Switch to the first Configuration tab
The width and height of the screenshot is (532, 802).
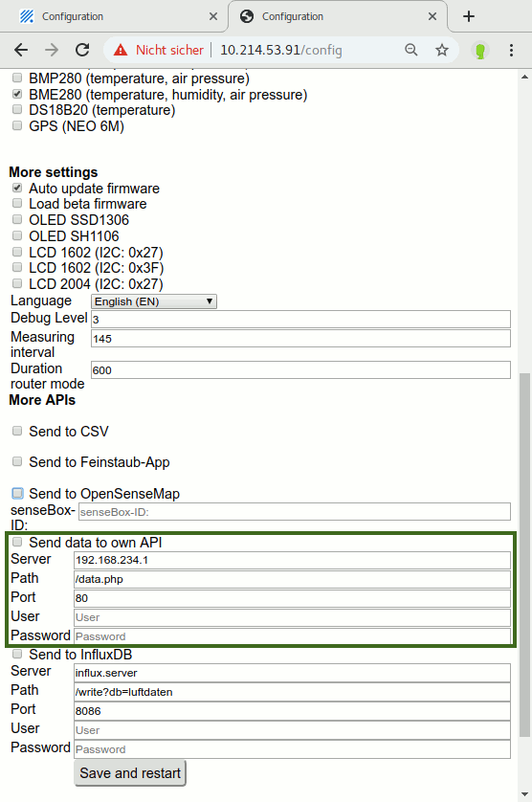(x=114, y=17)
